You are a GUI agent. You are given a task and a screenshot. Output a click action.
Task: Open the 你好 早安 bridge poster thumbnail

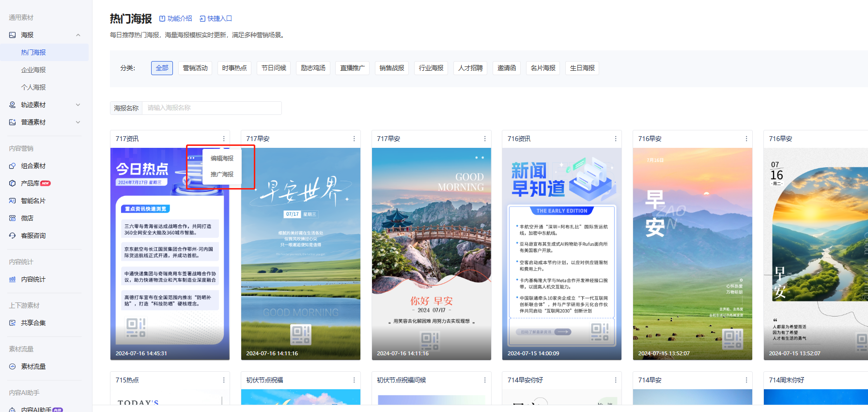tap(432, 254)
